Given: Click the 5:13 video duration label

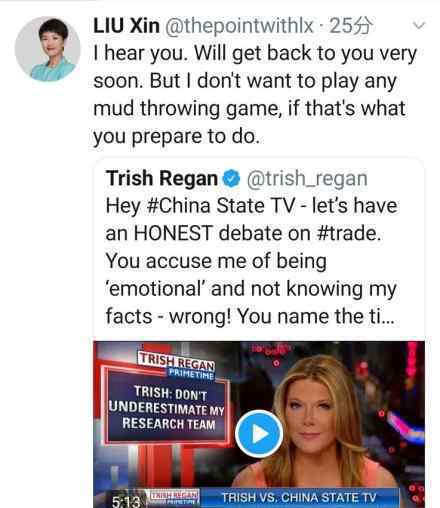Looking at the screenshot, I should [125, 501].
